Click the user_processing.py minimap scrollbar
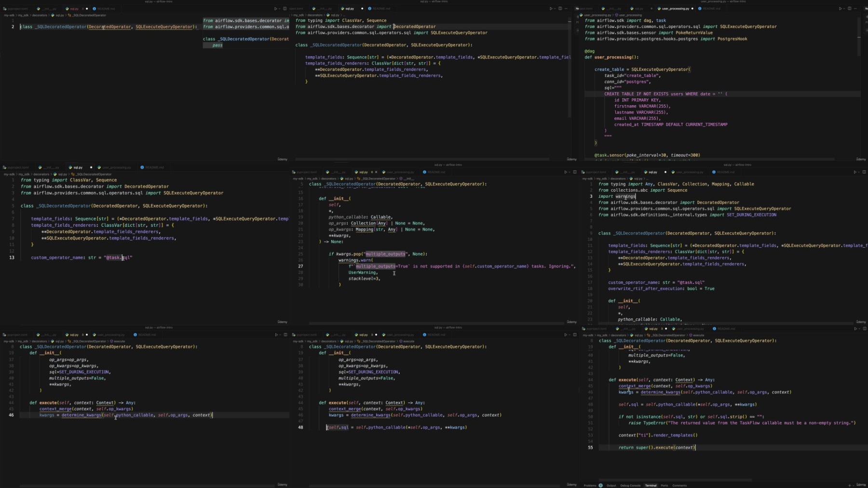 coord(859,37)
